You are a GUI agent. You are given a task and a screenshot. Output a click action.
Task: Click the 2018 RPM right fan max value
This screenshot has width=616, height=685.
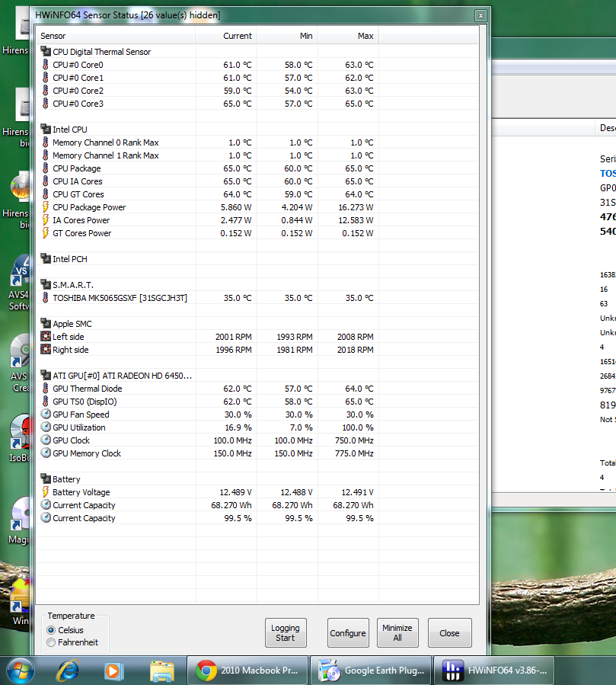[x=356, y=350]
